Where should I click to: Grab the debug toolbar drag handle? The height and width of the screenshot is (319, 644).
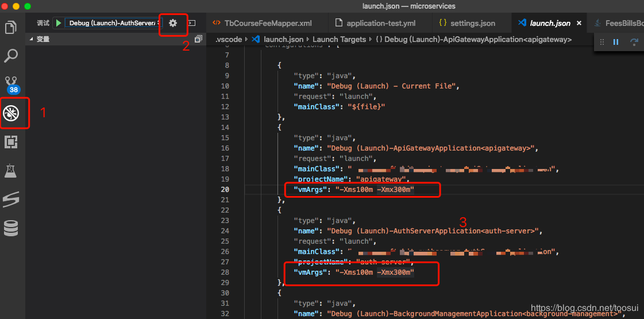point(602,42)
